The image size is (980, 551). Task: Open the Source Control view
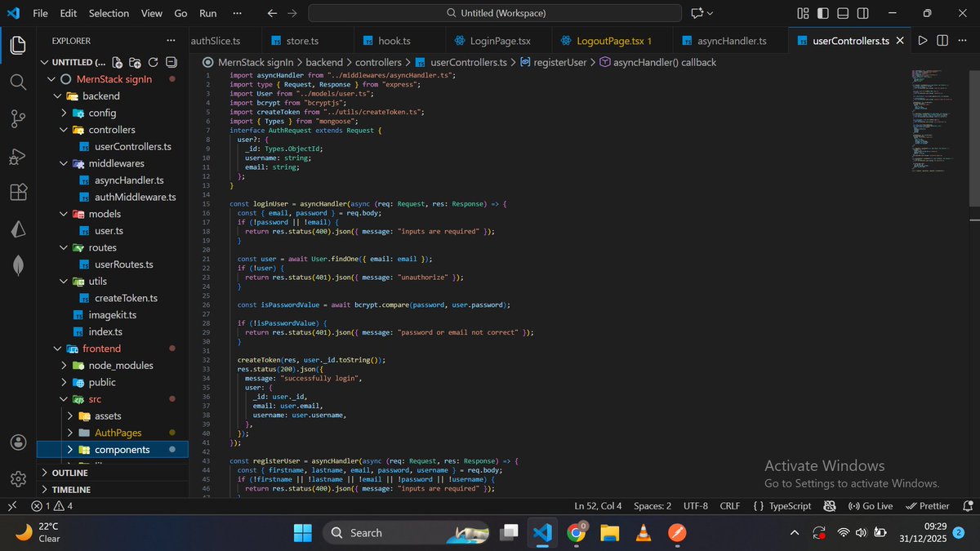click(18, 119)
